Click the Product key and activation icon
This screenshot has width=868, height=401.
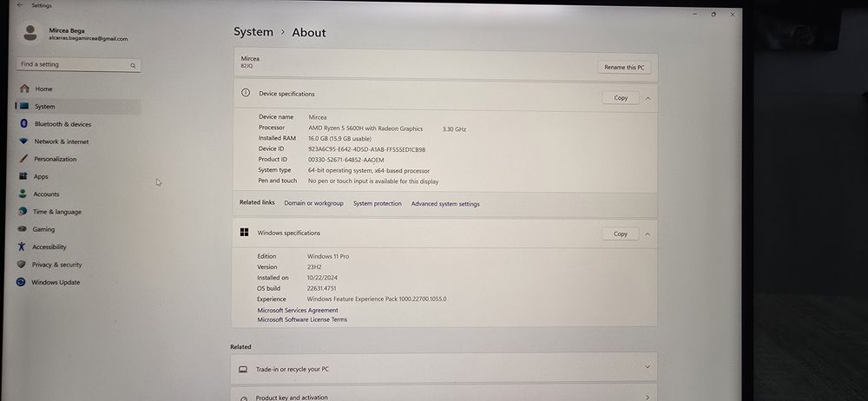[244, 398]
